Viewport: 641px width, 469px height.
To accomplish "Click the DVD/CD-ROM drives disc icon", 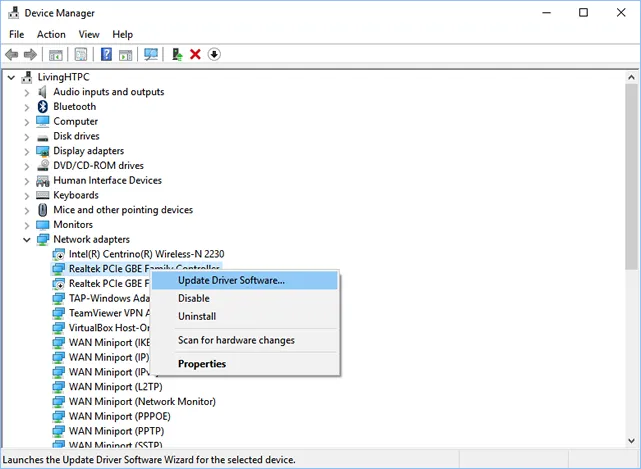I will click(43, 165).
